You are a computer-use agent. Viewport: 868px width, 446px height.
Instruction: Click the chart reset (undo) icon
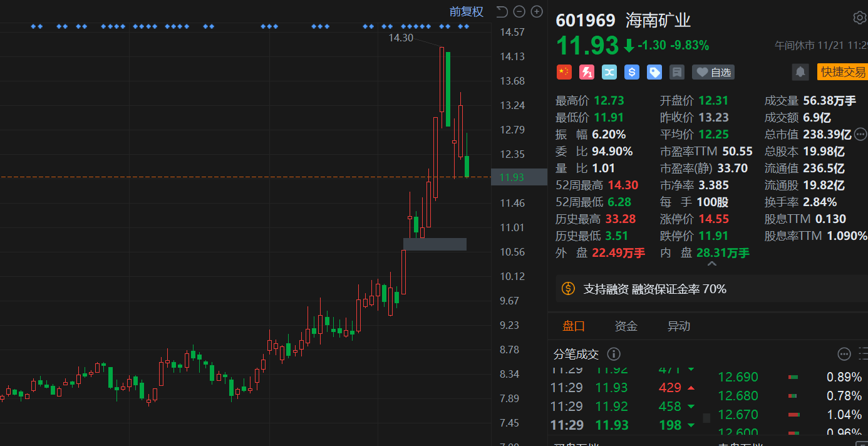(x=502, y=11)
